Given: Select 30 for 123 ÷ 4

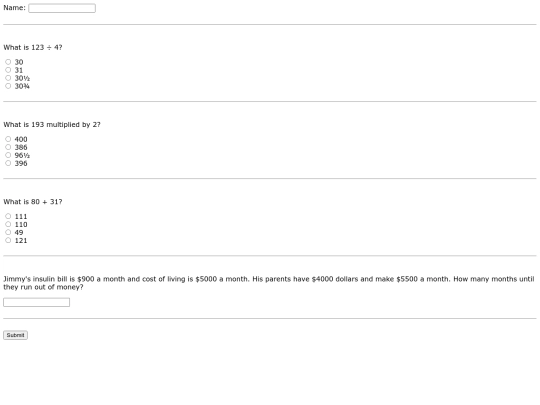Looking at the screenshot, I should (x=8, y=62).
